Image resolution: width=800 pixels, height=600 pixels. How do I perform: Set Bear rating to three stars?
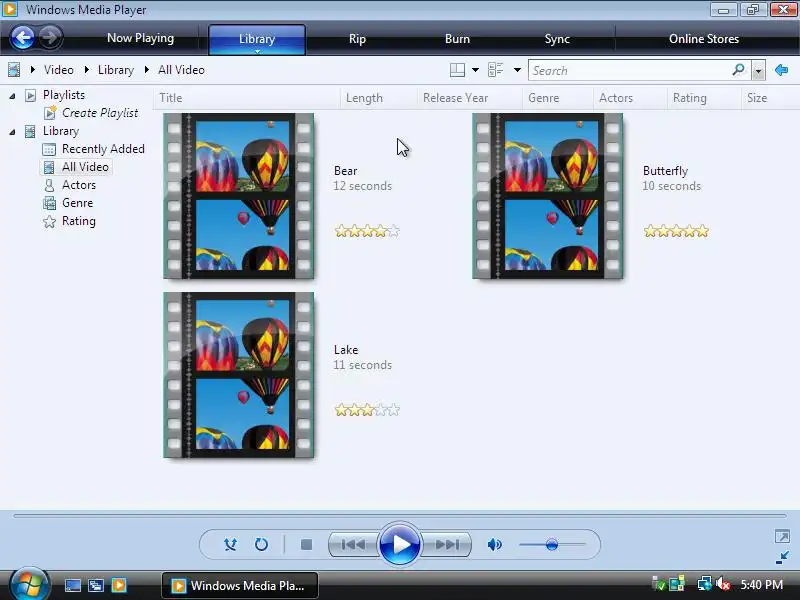point(367,231)
